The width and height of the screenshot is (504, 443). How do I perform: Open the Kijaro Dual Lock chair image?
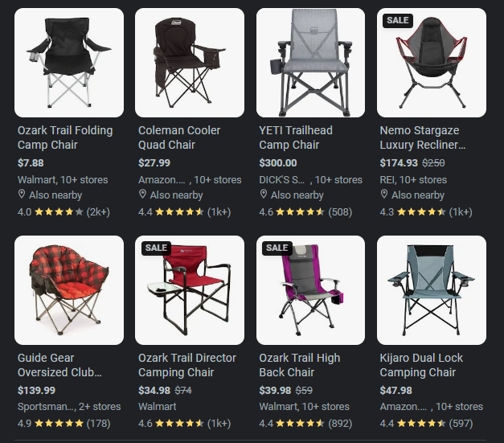(x=432, y=290)
